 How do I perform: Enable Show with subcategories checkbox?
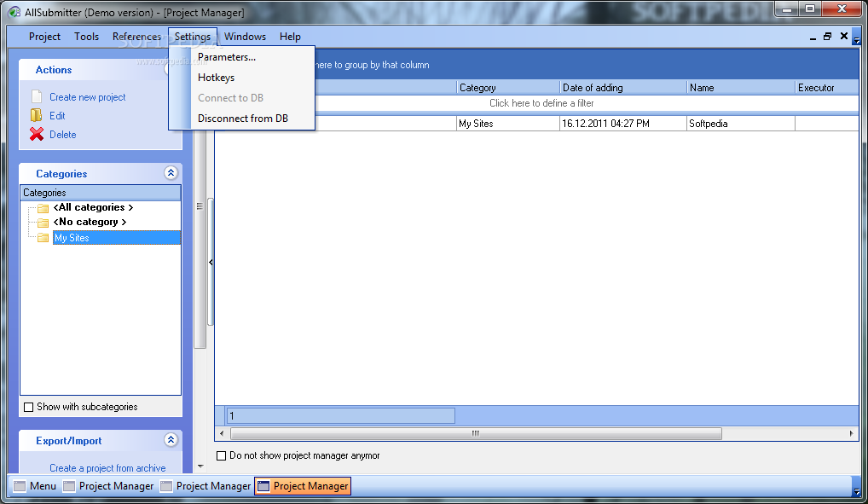(29, 407)
